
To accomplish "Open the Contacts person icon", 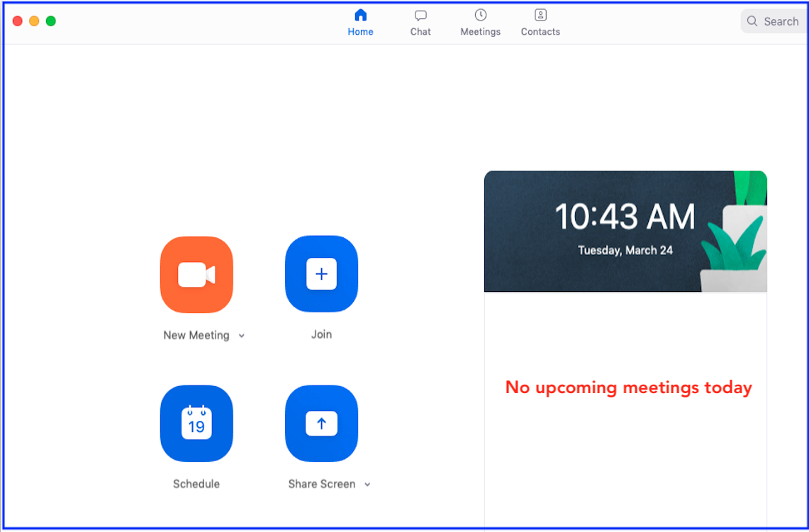I will pos(540,16).
